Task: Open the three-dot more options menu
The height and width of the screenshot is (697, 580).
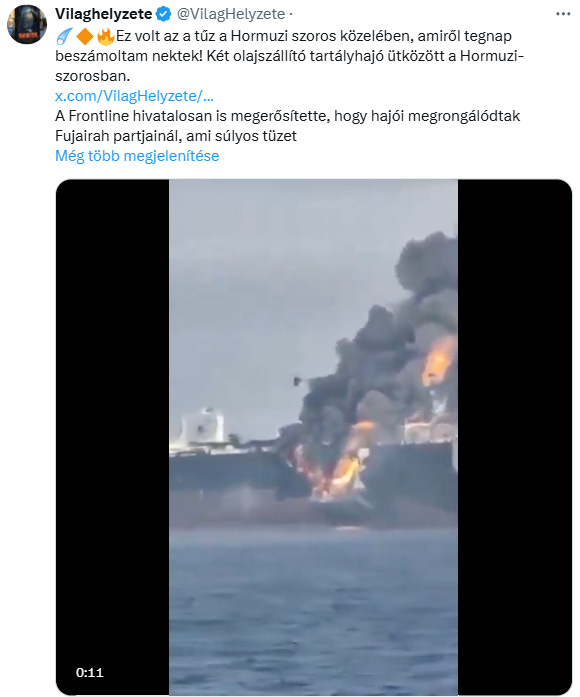Action: click(x=563, y=14)
